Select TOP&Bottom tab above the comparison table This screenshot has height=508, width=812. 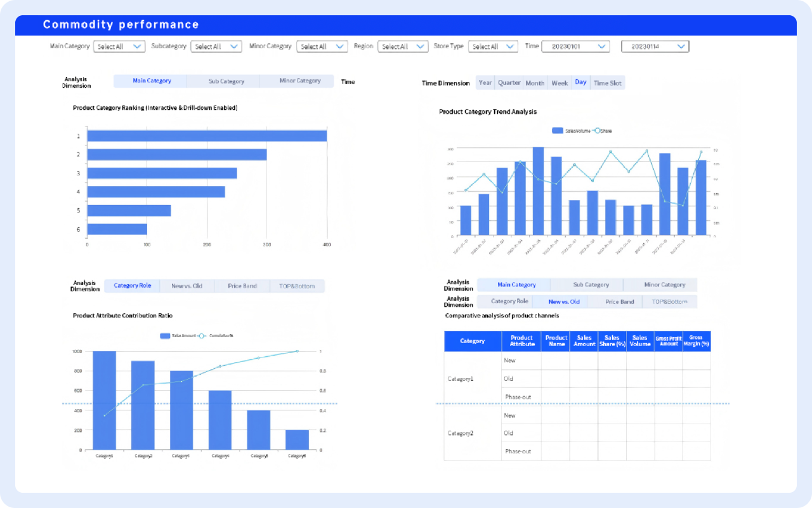(x=669, y=302)
